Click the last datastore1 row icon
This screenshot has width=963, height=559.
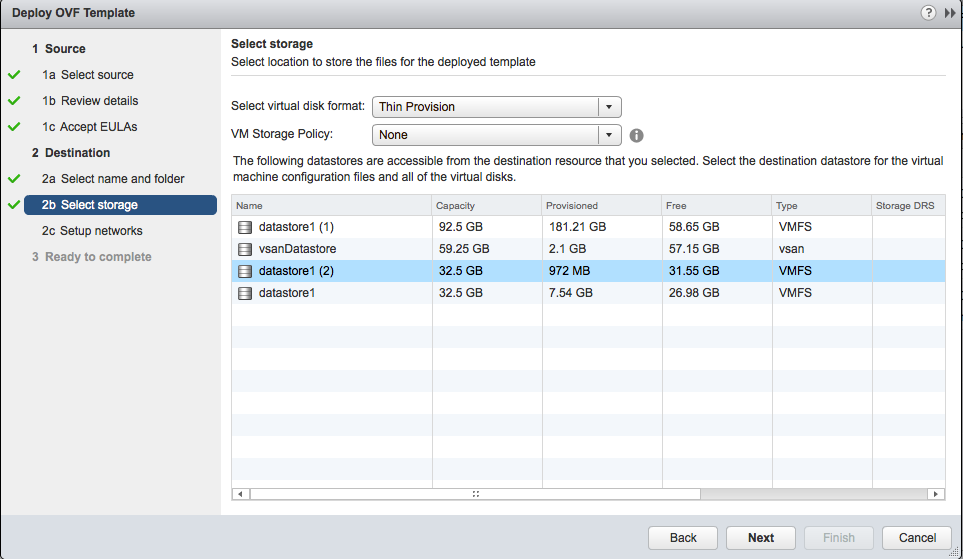pos(245,293)
